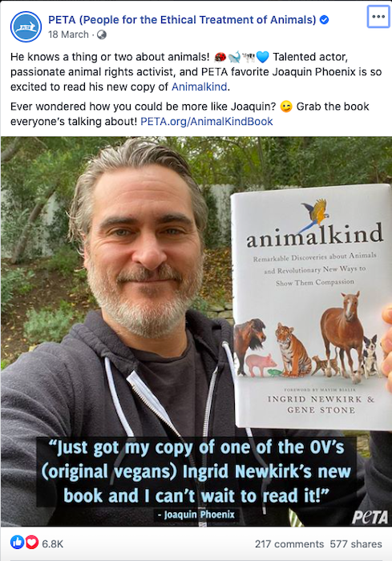The height and width of the screenshot is (561, 392).
Task: View the 217 comments
Action: coord(289,544)
